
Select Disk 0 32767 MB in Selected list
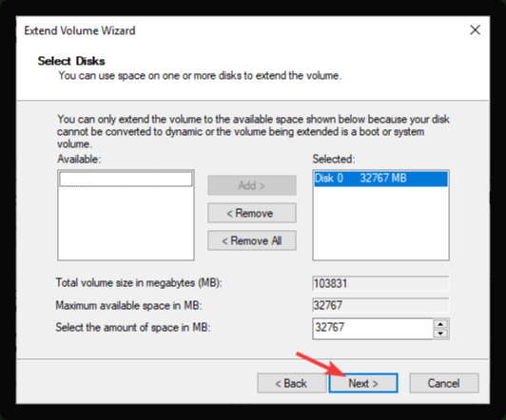[x=380, y=179]
